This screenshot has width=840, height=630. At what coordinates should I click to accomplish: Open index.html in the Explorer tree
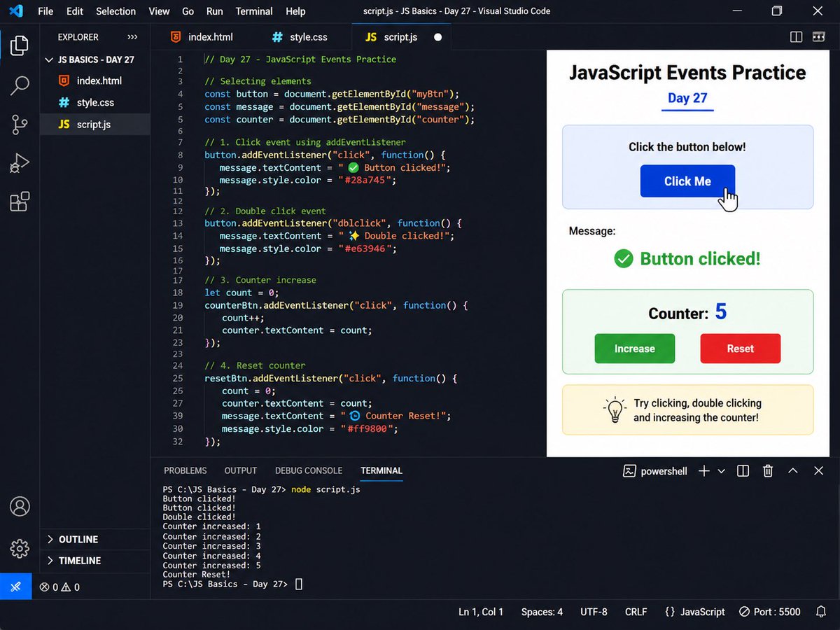point(95,81)
